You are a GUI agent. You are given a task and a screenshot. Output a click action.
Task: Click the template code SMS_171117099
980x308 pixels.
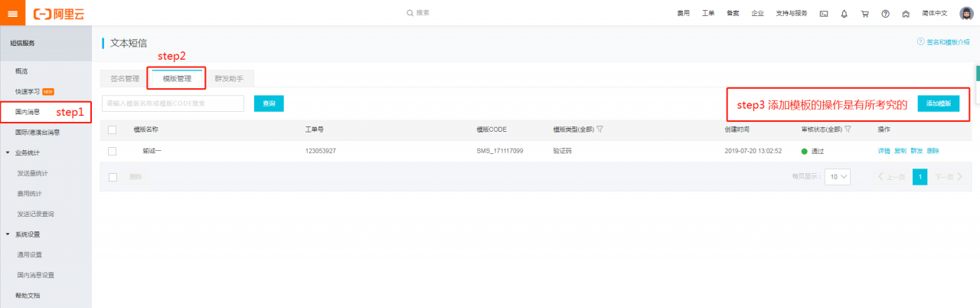500,151
